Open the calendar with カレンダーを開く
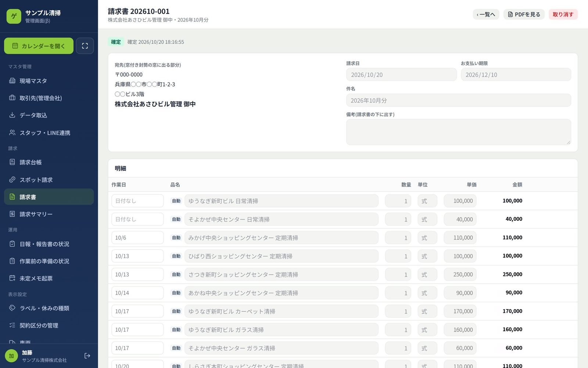The width and height of the screenshot is (588, 368). point(39,46)
